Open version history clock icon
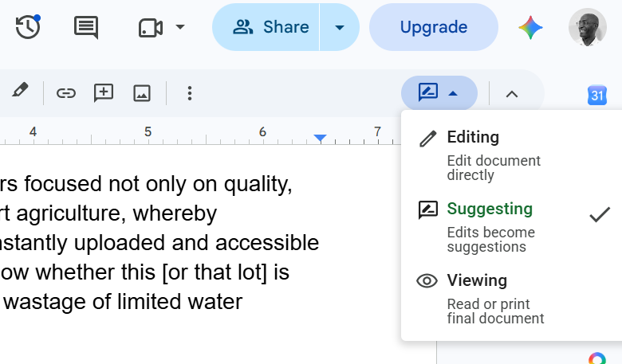622x364 pixels. pyautogui.click(x=28, y=27)
